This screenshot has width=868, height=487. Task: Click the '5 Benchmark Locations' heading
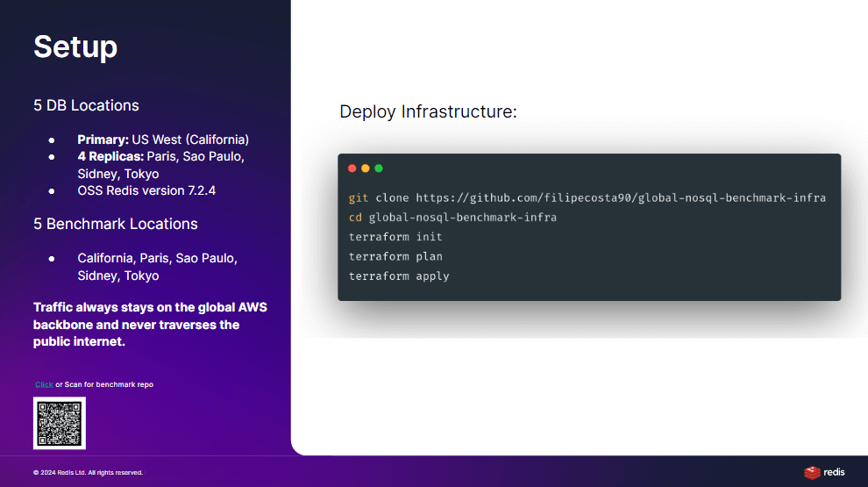click(115, 224)
